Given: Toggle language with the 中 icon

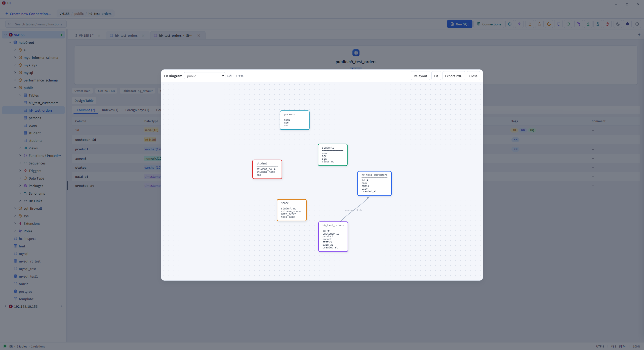Looking at the screenshot, I should 627,24.
